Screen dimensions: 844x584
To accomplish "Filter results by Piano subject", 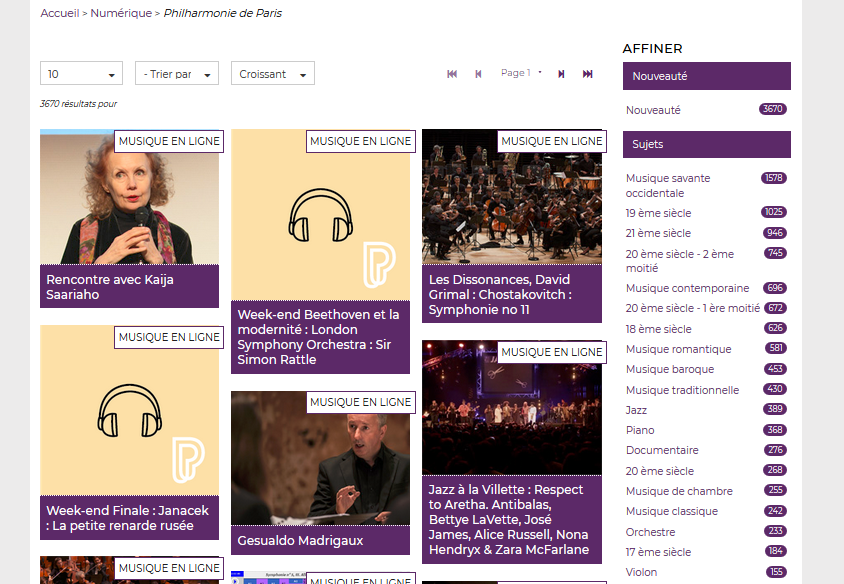I will point(640,430).
